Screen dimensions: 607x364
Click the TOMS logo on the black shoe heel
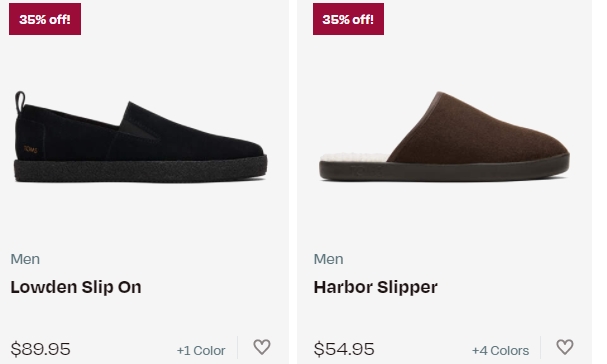click(x=31, y=149)
